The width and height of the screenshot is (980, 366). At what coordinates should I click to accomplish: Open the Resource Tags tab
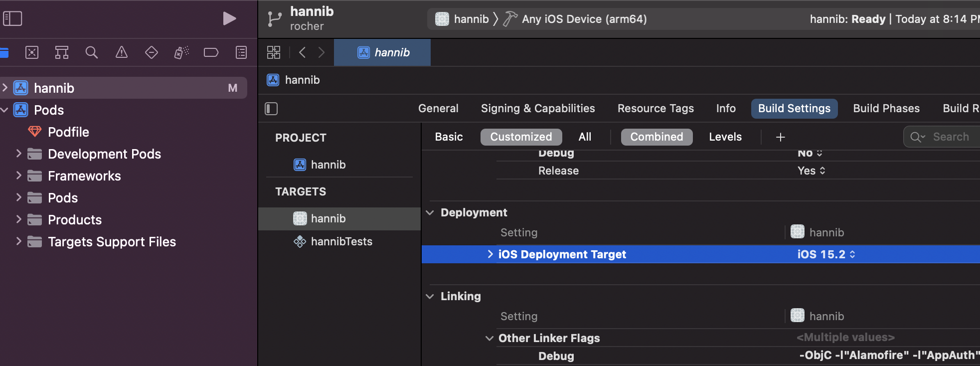pos(655,108)
